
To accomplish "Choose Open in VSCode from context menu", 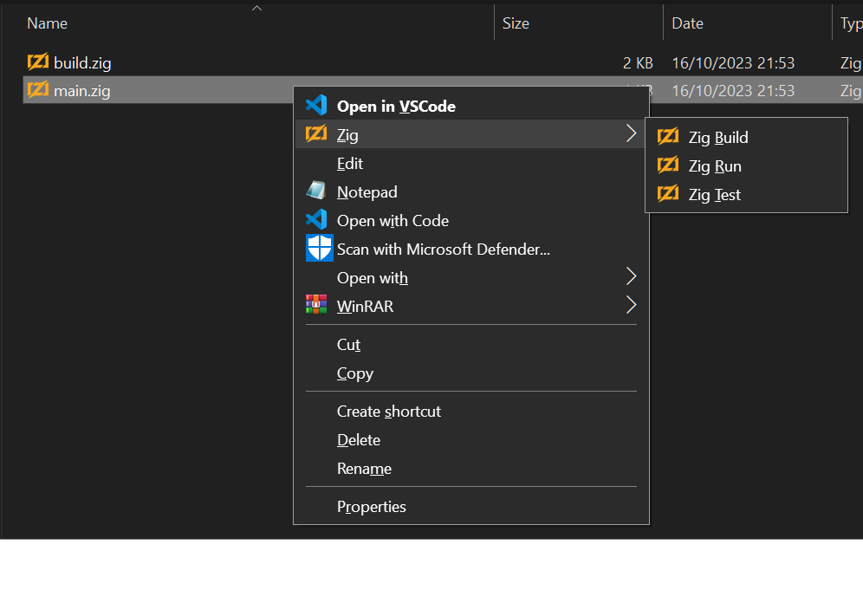I will [471, 106].
